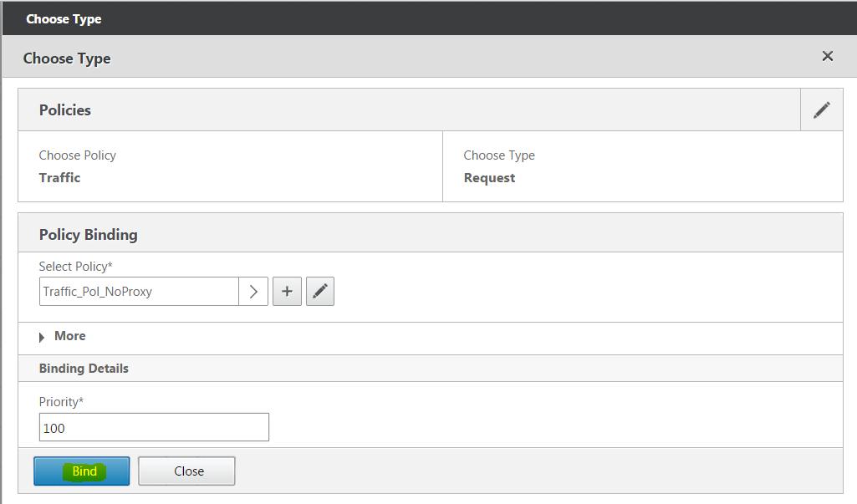Select the Policies section header

click(x=65, y=110)
